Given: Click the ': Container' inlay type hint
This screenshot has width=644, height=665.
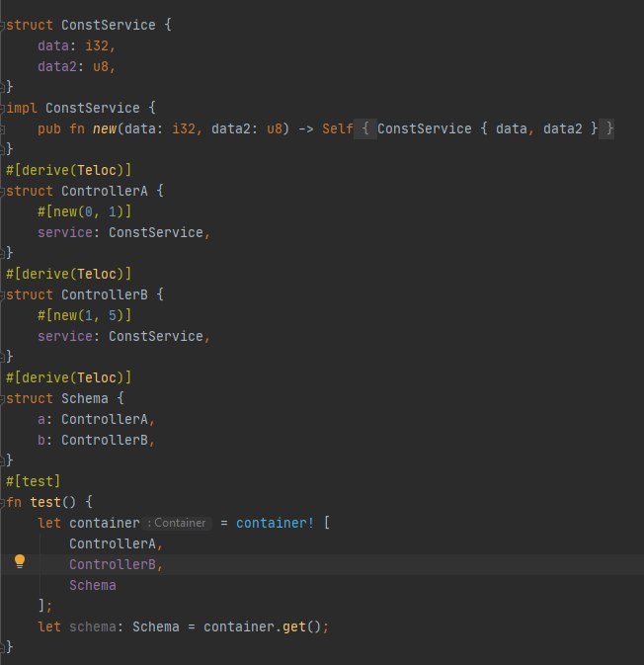Looking at the screenshot, I should [177, 523].
